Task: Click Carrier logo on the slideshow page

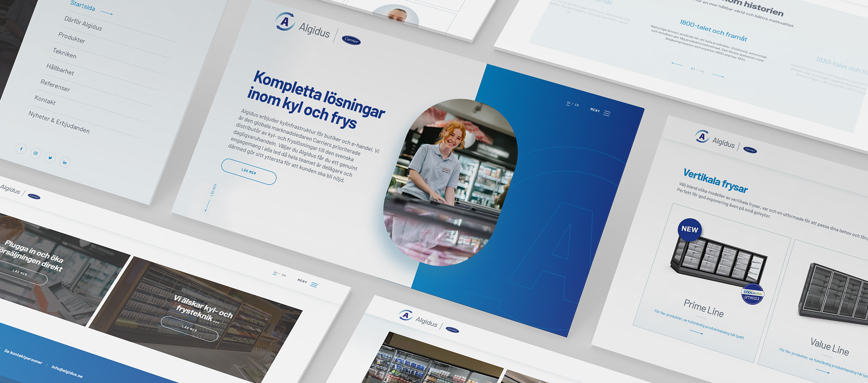Action: (34, 197)
